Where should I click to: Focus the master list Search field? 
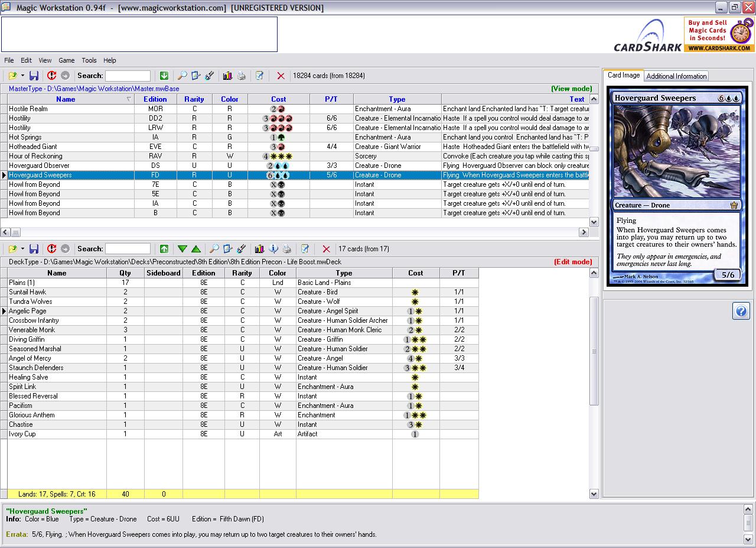coord(128,76)
